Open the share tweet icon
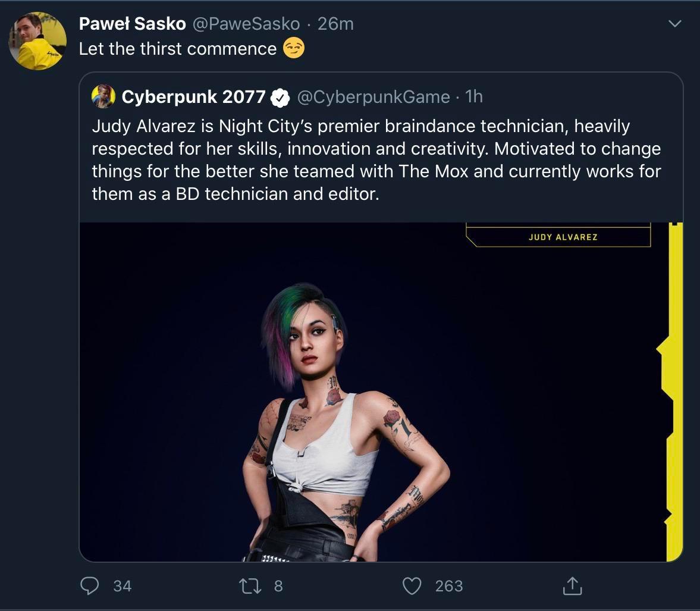 click(572, 586)
